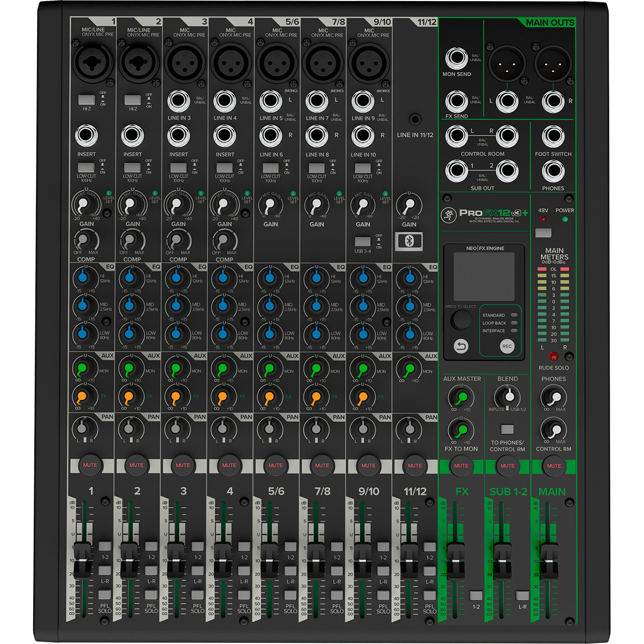Grab the SUB 1-2 fader cap
644x644 pixels.
(x=503, y=561)
